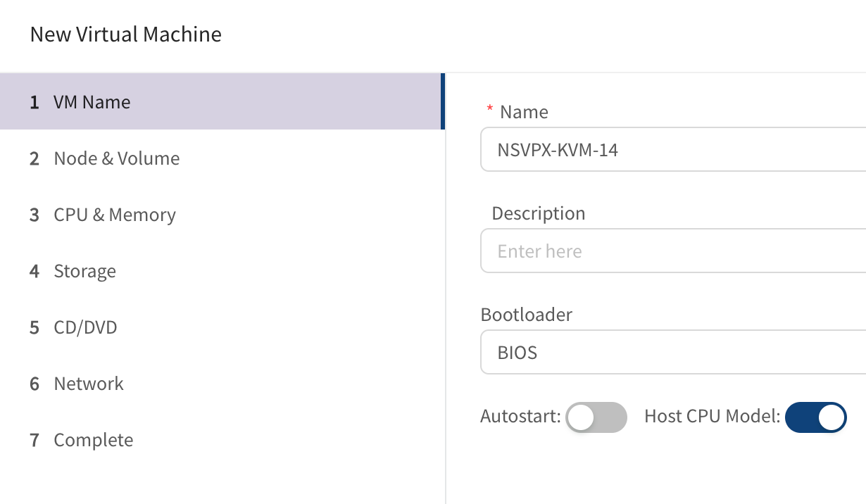Disable the Host CPU Model toggle
This screenshot has height=504, width=866.
[x=816, y=417]
